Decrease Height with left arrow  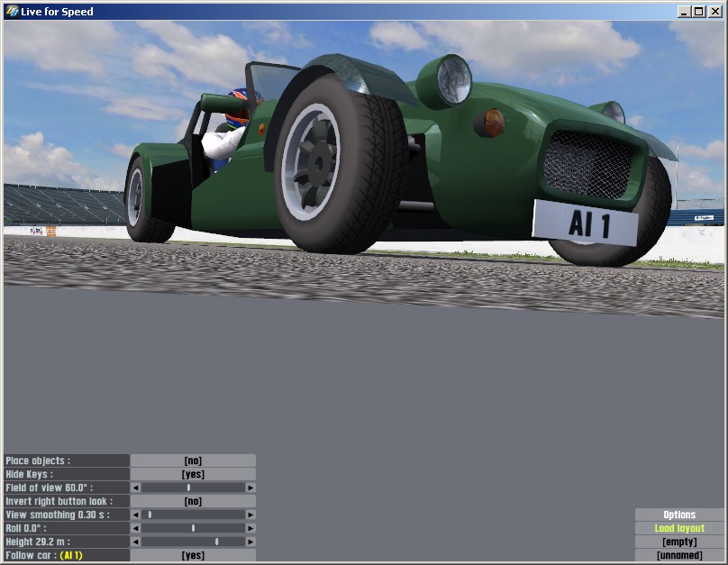click(x=135, y=542)
